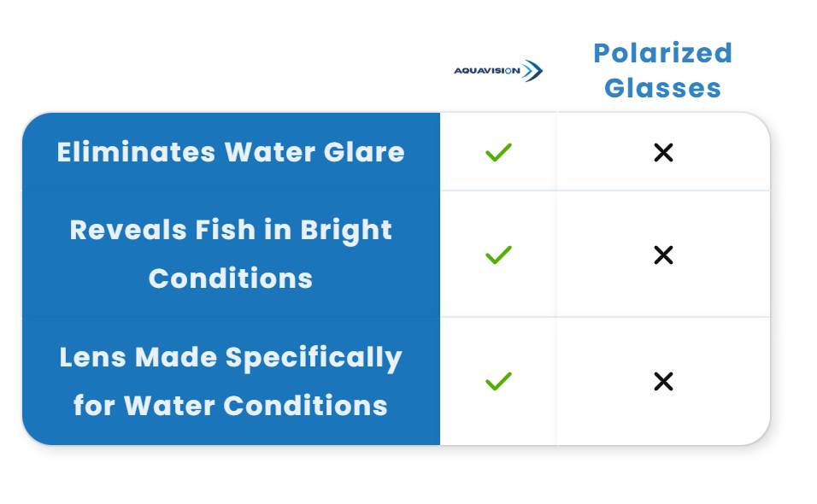
Task: Click the black X in Eliminates Water Glare row
Action: [663, 153]
